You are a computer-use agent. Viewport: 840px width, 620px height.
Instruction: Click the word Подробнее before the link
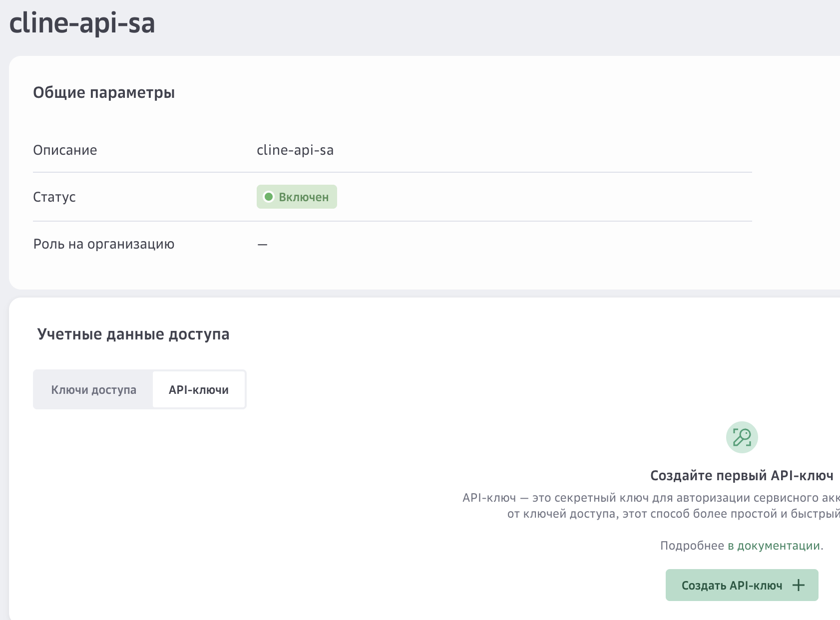point(692,546)
